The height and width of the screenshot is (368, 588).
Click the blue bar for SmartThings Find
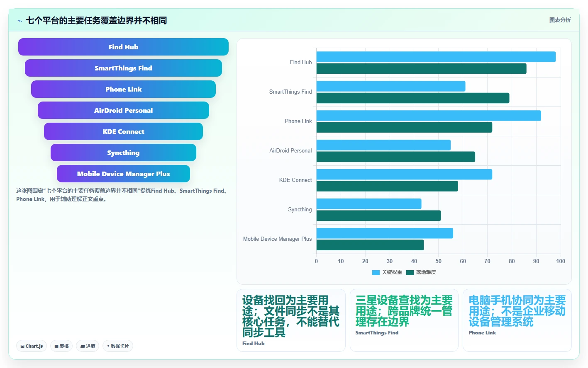(x=391, y=86)
